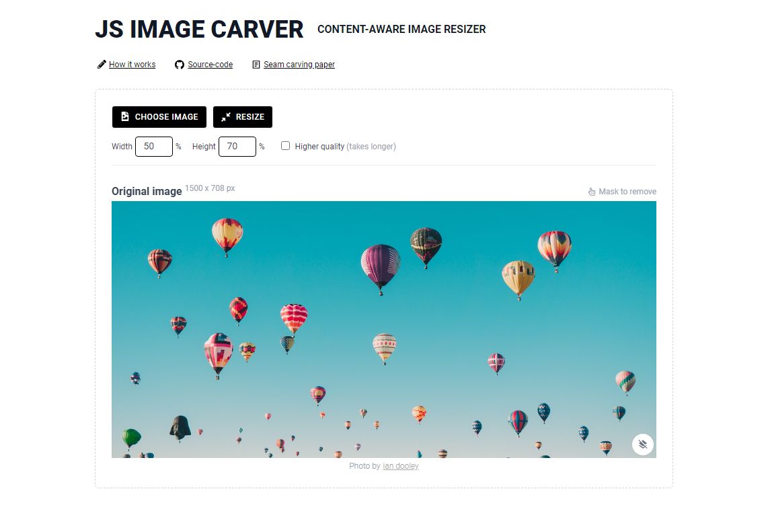Click the Higher quality label text
This screenshot has width=768, height=532.
tap(319, 147)
